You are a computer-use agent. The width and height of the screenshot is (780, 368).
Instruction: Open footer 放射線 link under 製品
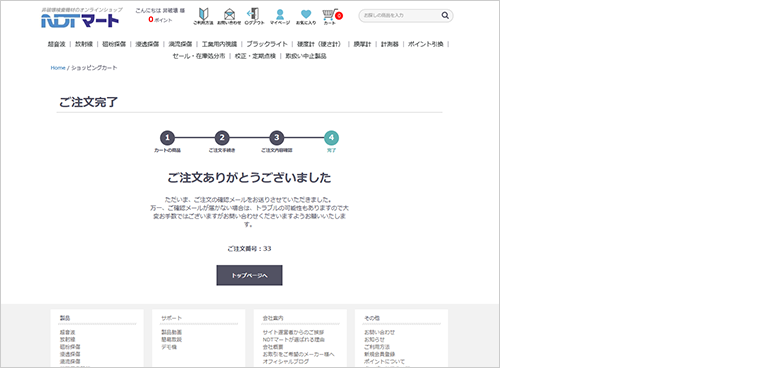[x=67, y=339]
